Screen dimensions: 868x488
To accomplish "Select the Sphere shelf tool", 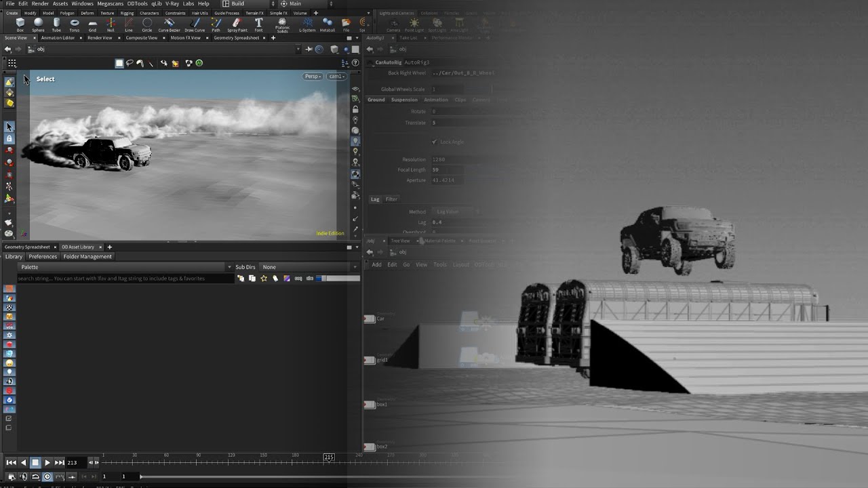I will pyautogui.click(x=38, y=25).
